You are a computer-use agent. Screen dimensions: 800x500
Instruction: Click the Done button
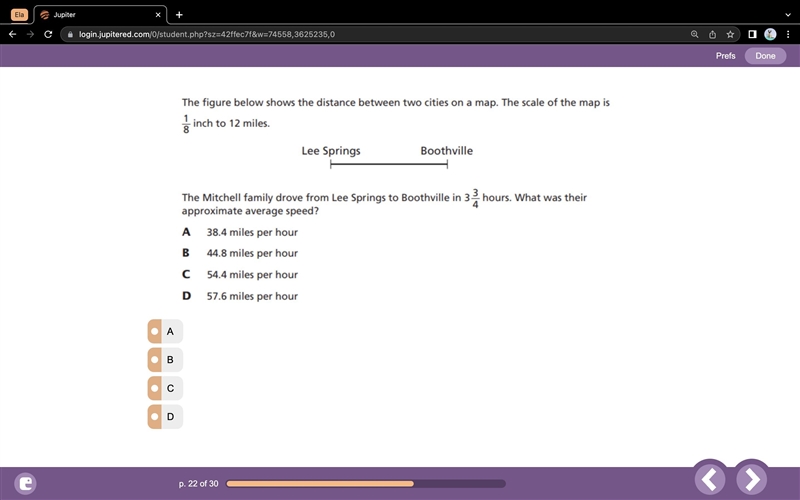coord(765,56)
